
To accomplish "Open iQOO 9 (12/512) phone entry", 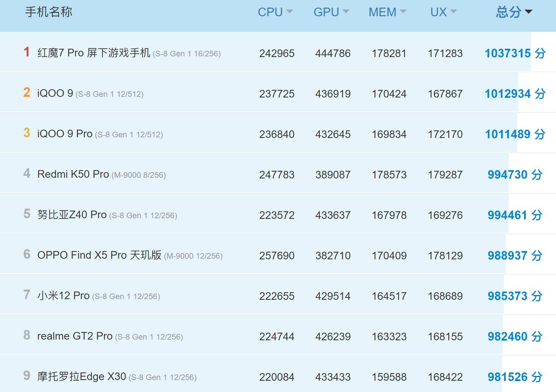I will pyautogui.click(x=55, y=93).
